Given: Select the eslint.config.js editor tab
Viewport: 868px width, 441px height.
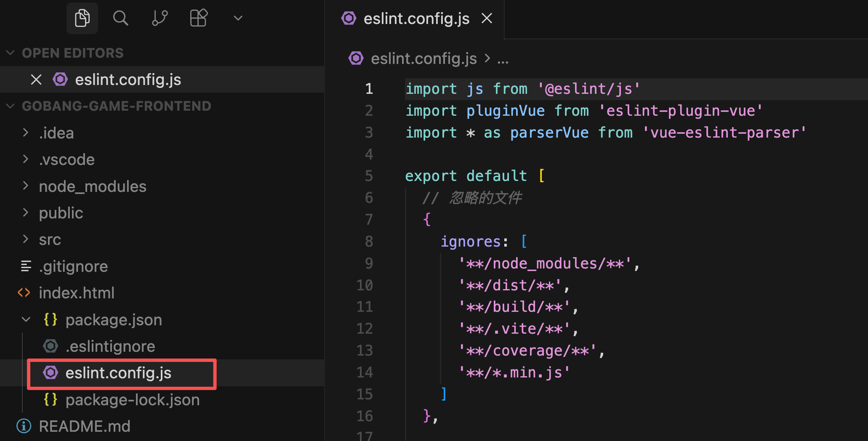Looking at the screenshot, I should [x=416, y=19].
